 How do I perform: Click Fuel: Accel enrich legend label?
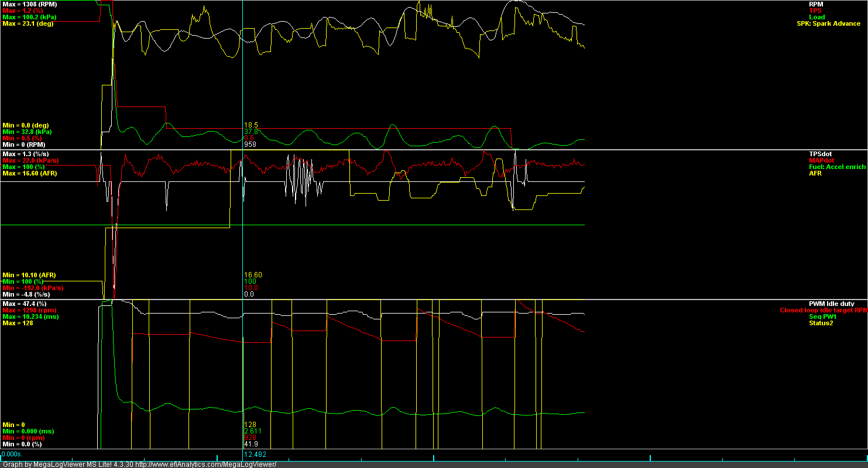coord(837,167)
